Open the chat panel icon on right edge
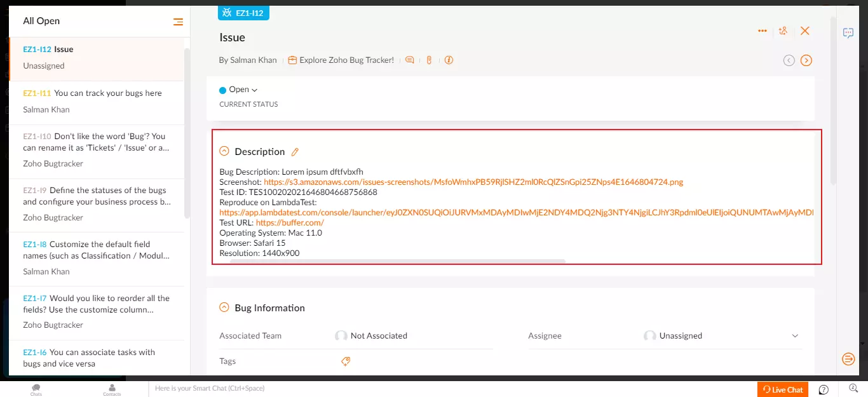868x397 pixels. pos(848,33)
